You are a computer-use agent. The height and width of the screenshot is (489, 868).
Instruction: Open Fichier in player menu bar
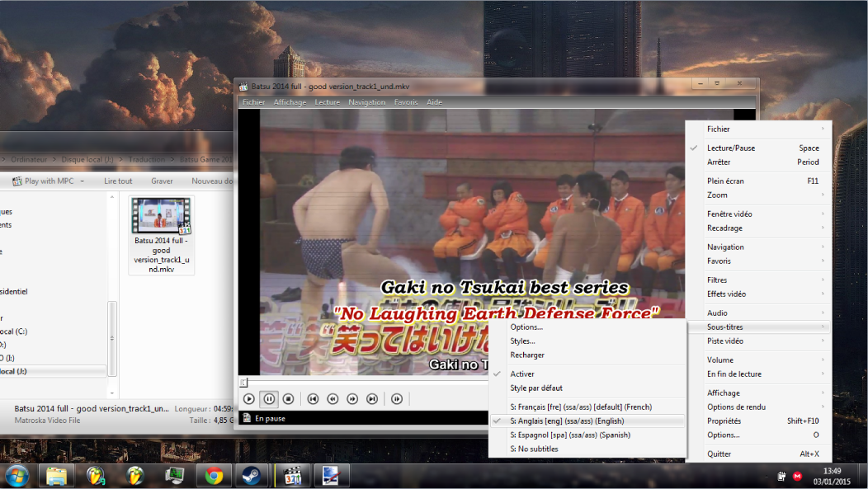pyautogui.click(x=253, y=102)
